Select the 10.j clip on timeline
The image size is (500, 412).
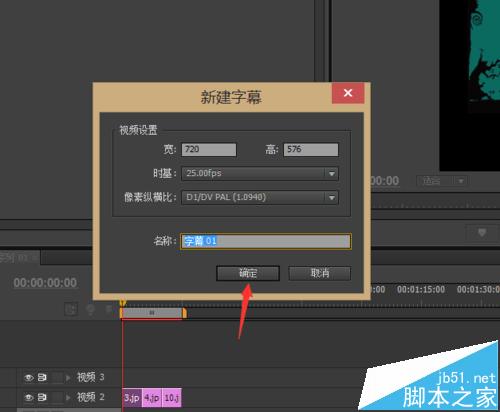tap(172, 398)
